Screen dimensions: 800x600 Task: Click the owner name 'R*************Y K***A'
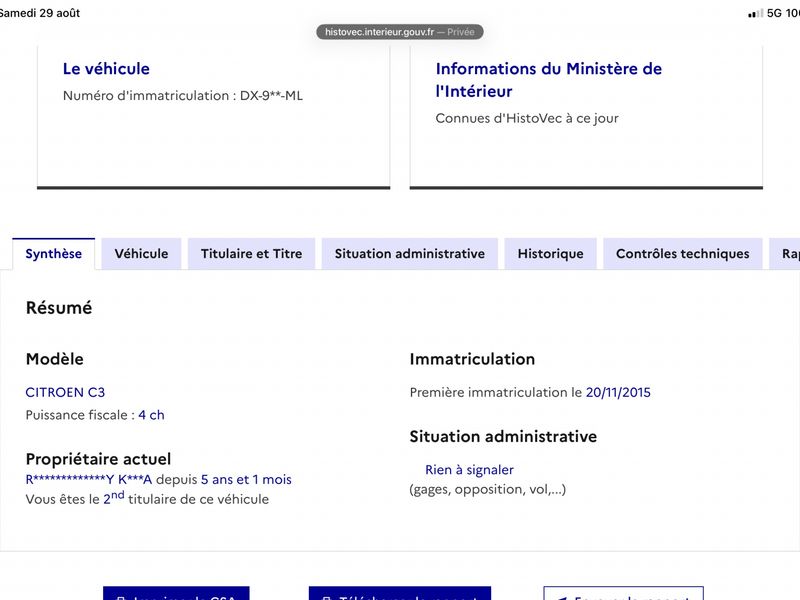click(x=89, y=480)
